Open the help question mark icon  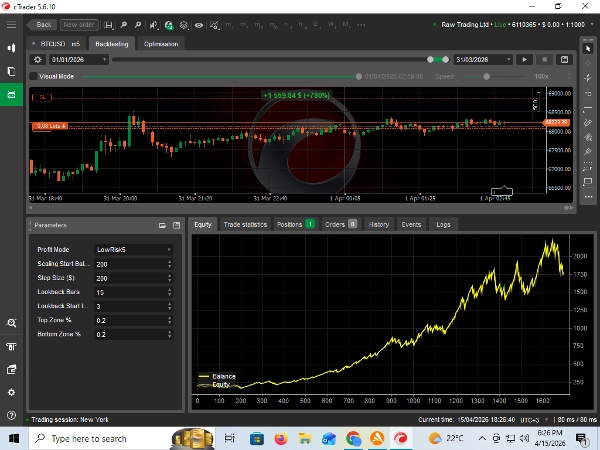coord(11,415)
